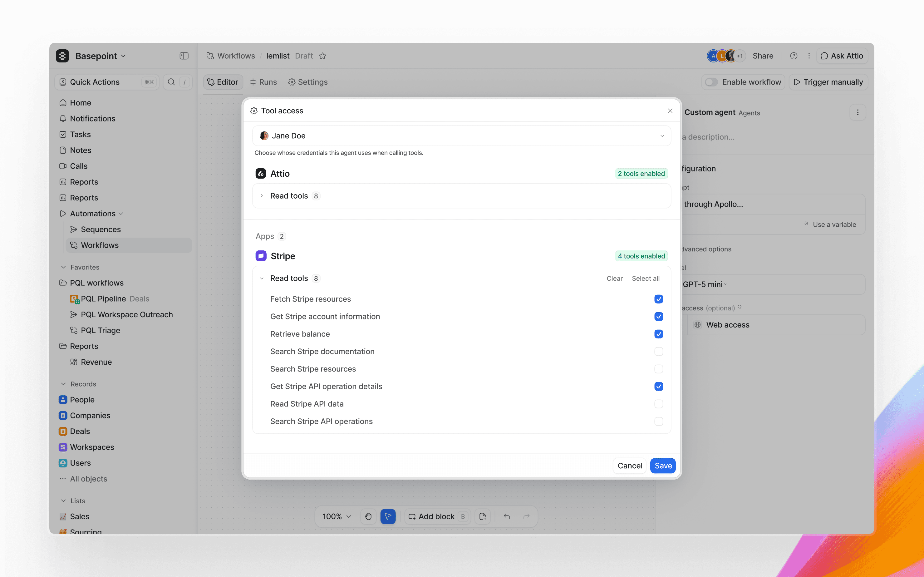Click the Basepoint workspace logo icon
The image size is (924, 577).
62,56
